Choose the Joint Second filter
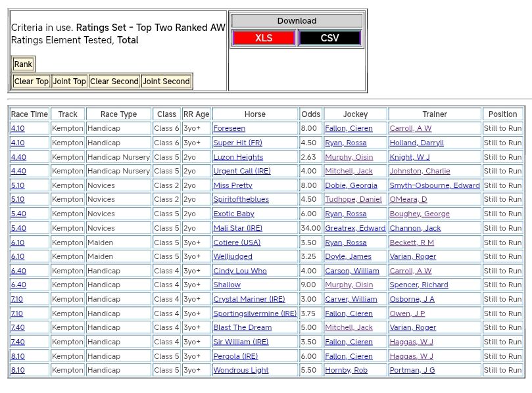The image size is (532, 393). tap(166, 81)
